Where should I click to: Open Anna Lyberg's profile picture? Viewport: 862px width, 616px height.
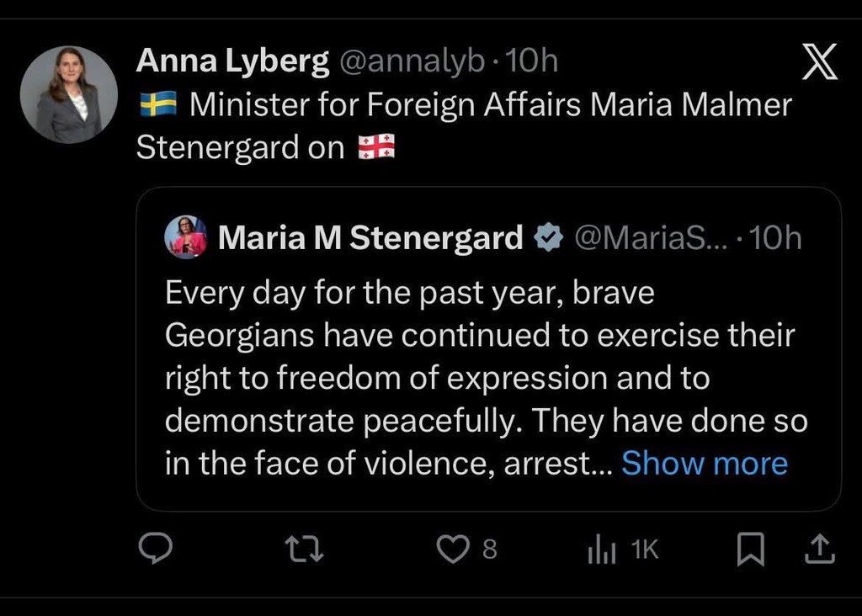[69, 94]
